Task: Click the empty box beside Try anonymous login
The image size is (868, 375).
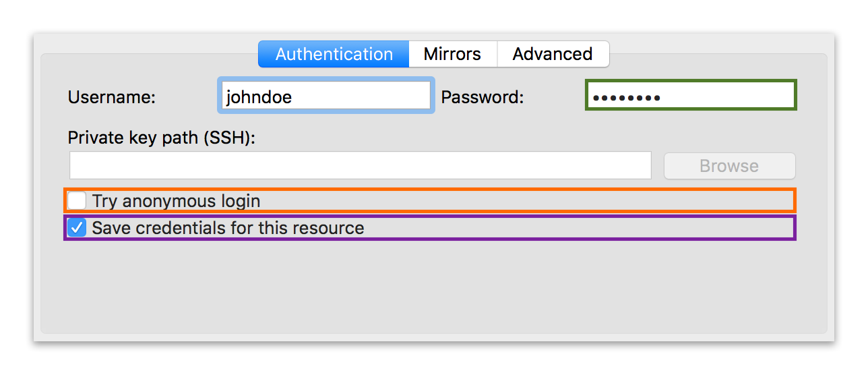Action: coord(77,200)
